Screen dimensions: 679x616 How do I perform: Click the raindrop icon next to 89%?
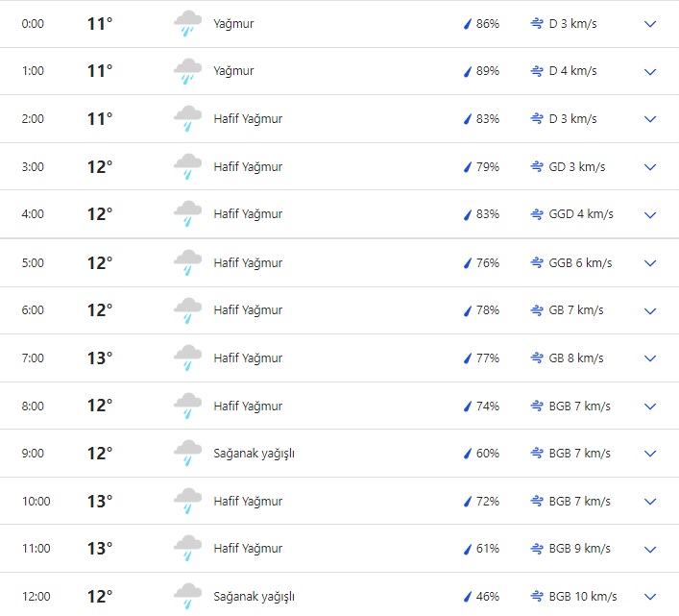click(x=468, y=71)
